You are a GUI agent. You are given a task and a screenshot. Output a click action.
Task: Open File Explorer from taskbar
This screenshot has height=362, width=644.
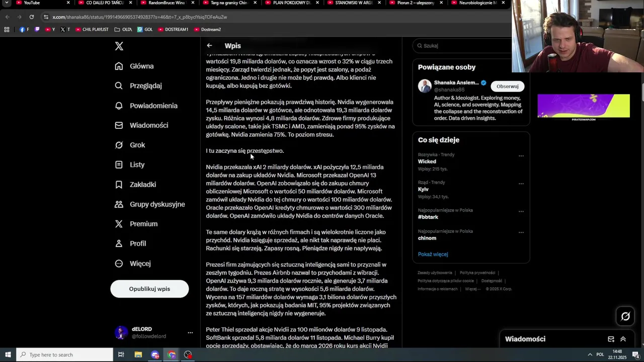(138, 355)
